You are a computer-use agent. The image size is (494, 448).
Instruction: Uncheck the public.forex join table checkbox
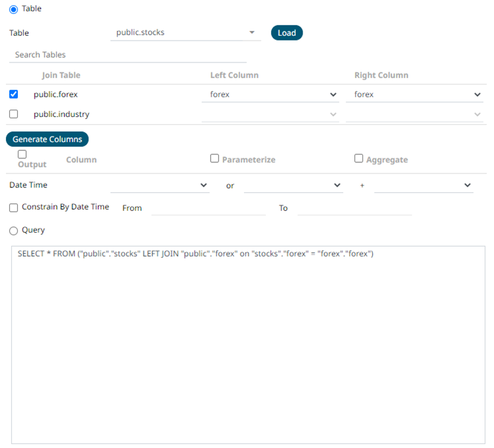14,94
